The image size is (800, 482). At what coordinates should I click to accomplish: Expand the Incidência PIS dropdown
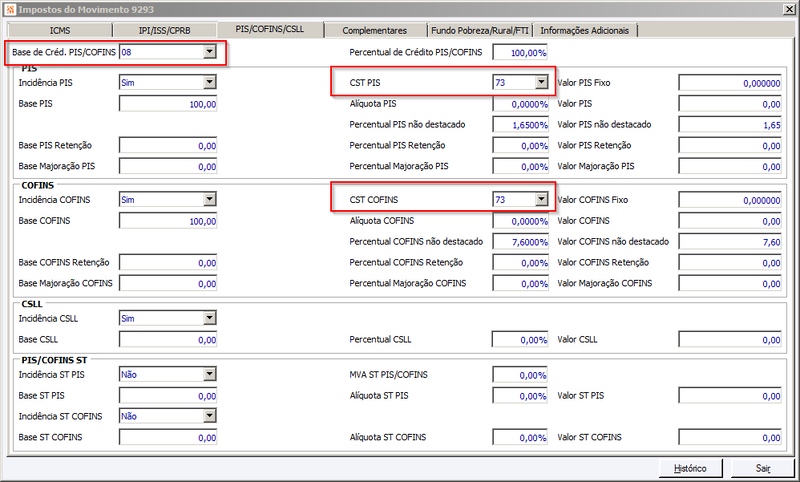tap(210, 82)
